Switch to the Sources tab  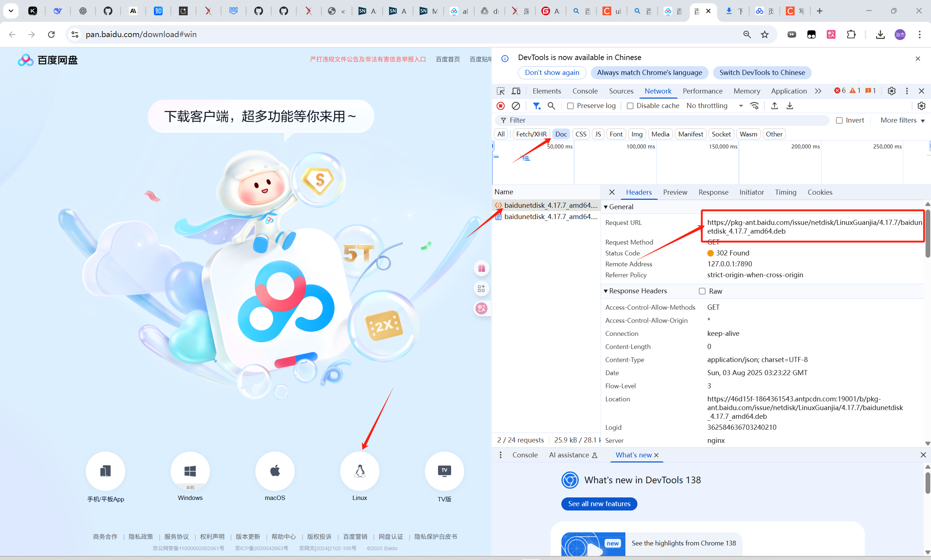coord(621,91)
